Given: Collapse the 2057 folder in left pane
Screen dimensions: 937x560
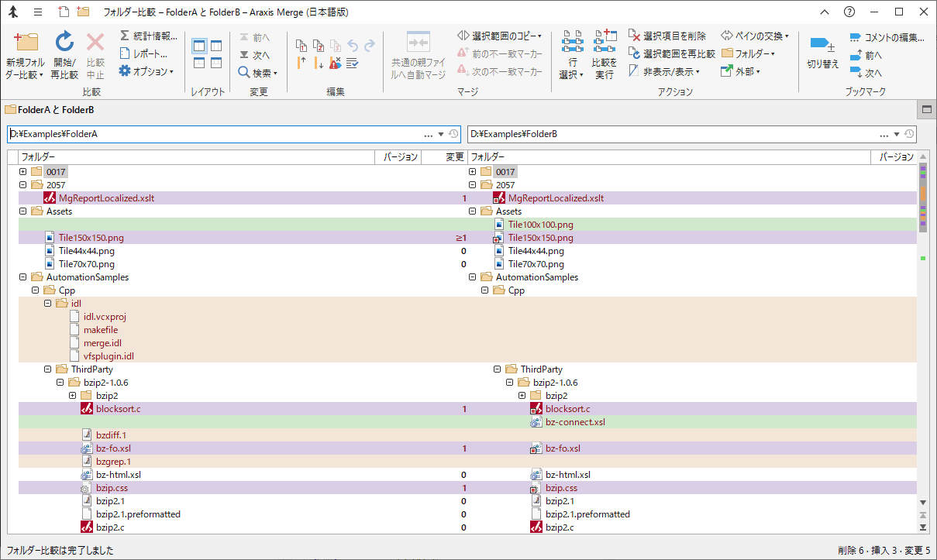Looking at the screenshot, I should (x=23, y=185).
